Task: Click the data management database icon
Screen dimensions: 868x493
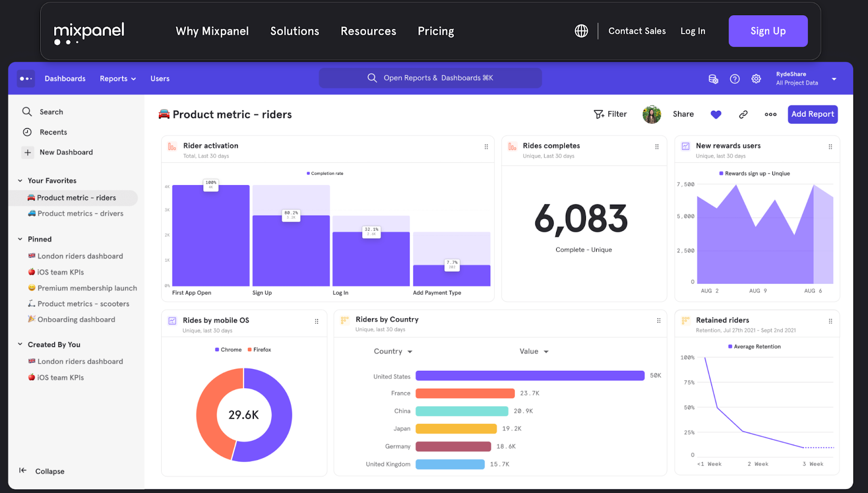Action: tap(713, 79)
